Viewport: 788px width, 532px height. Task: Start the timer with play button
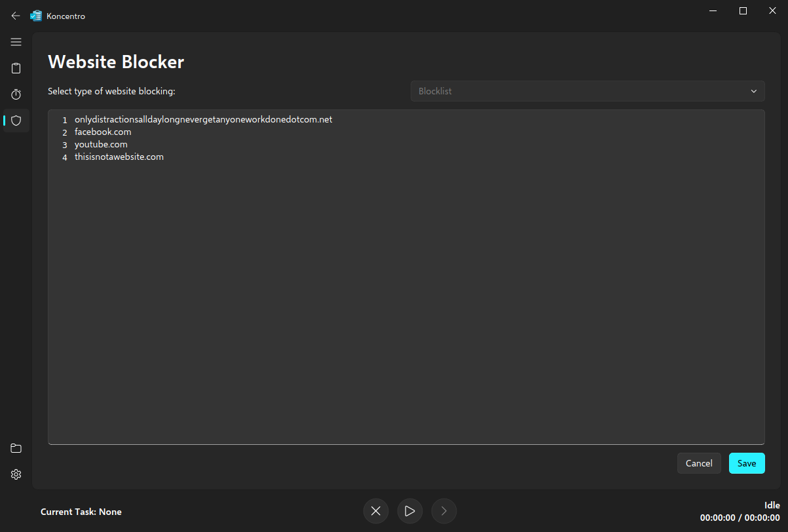pyautogui.click(x=409, y=511)
